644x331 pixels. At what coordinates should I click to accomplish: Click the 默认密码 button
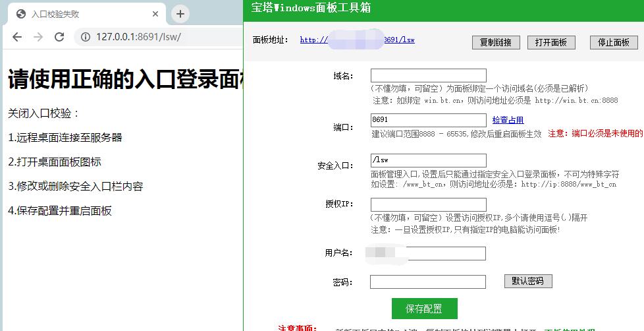(528, 282)
